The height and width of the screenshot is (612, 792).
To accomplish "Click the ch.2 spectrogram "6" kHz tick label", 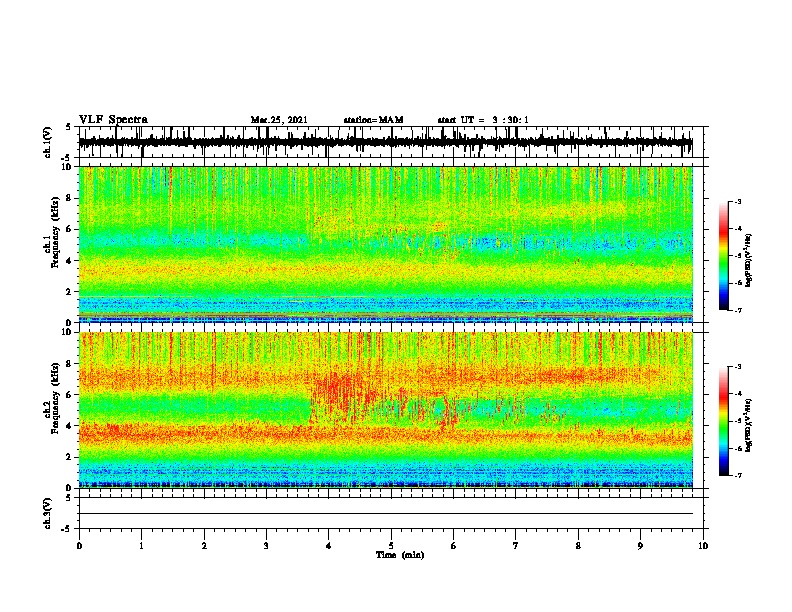I will point(71,394).
